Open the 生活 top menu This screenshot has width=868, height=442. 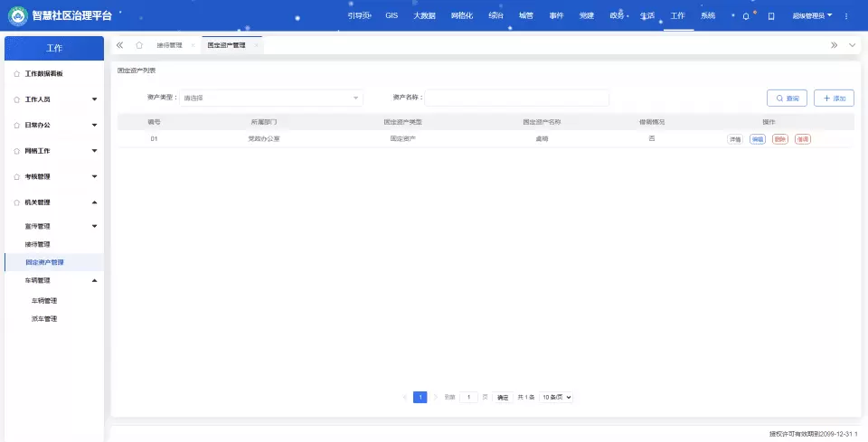coord(647,16)
